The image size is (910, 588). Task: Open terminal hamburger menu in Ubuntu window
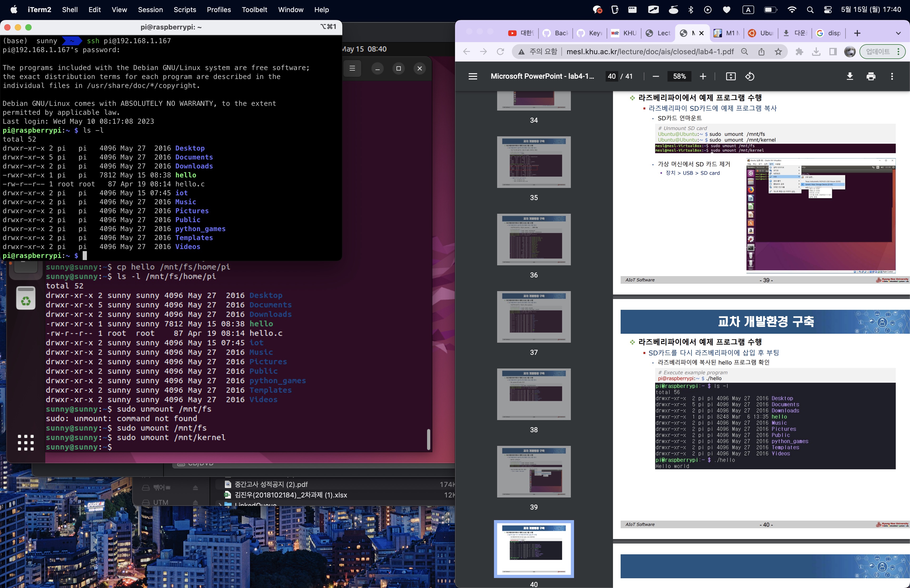point(352,68)
